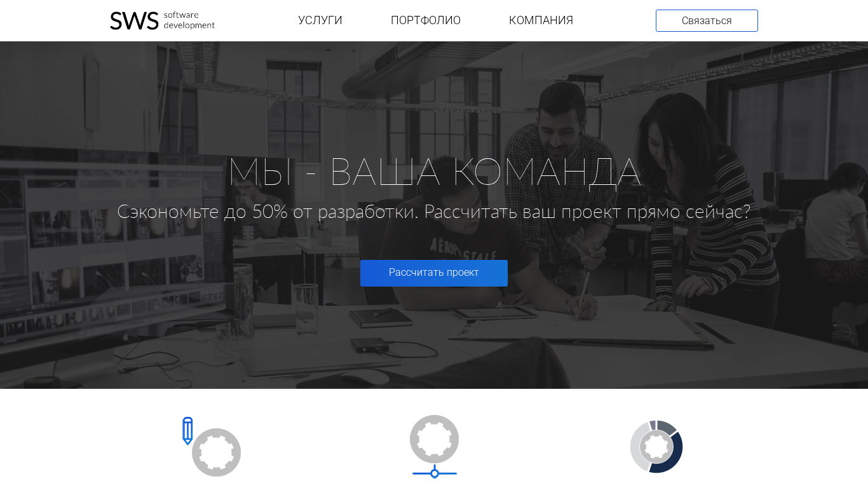Open the УСЛУГИ menu item
This screenshot has width=868, height=488.
point(320,20)
